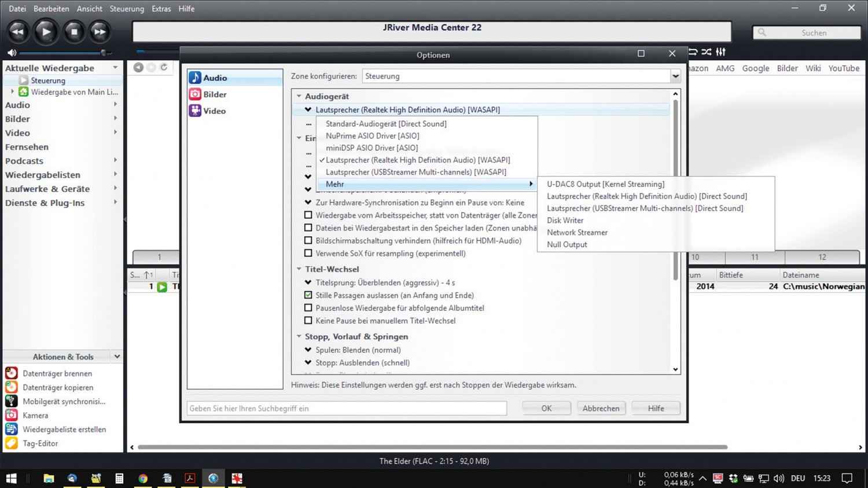Open the Titelsprung: Überblenden dropdown
This screenshot has height=488, width=868.
308,282
